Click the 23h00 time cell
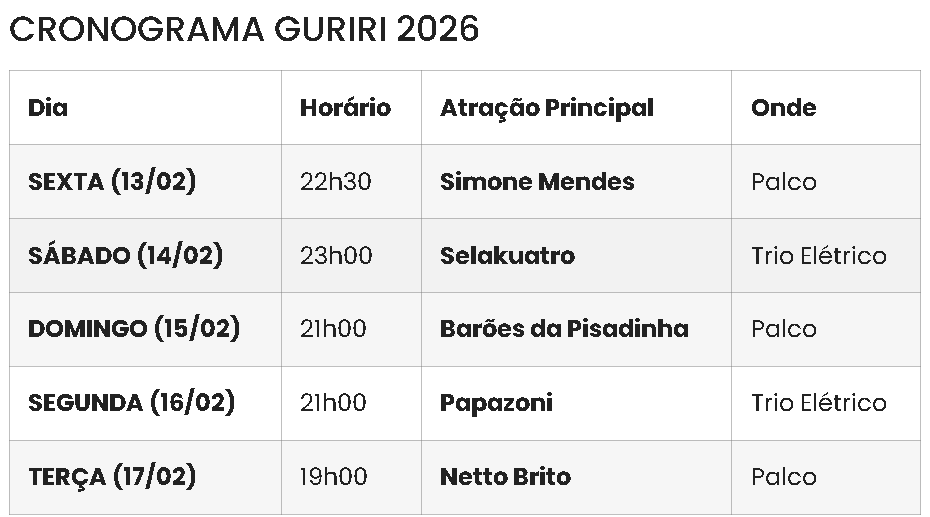Viewport: 930px width, 517px height. coord(335,256)
